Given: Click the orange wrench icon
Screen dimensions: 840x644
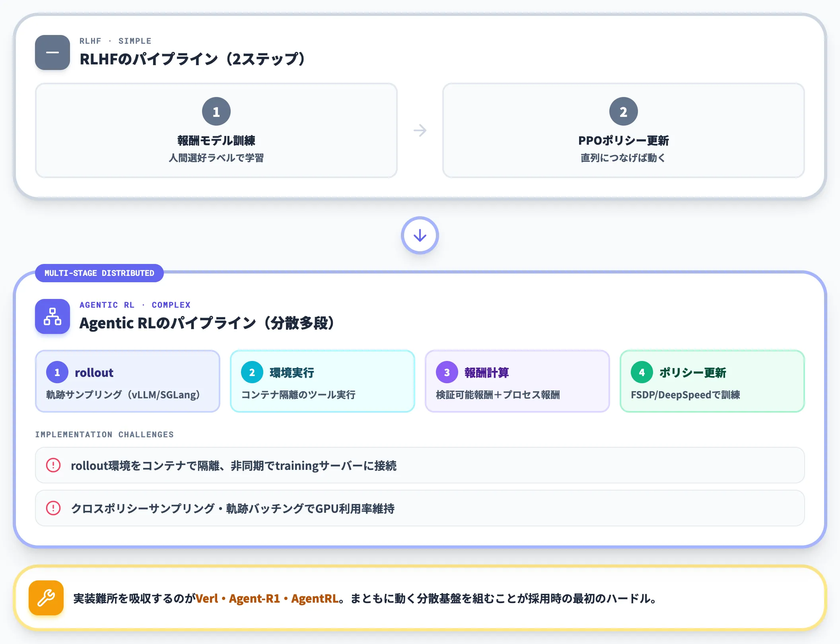Looking at the screenshot, I should [x=46, y=598].
